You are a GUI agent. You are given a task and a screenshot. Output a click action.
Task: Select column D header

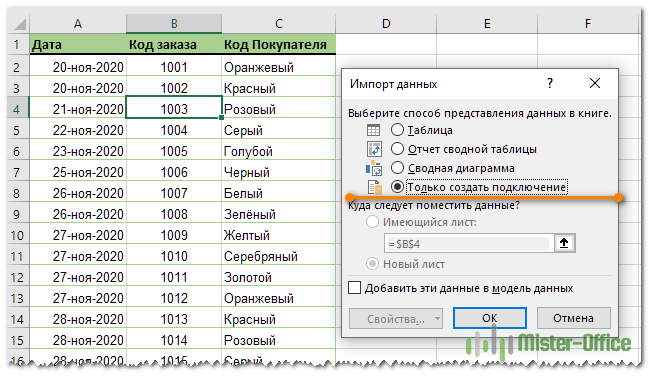(x=386, y=24)
